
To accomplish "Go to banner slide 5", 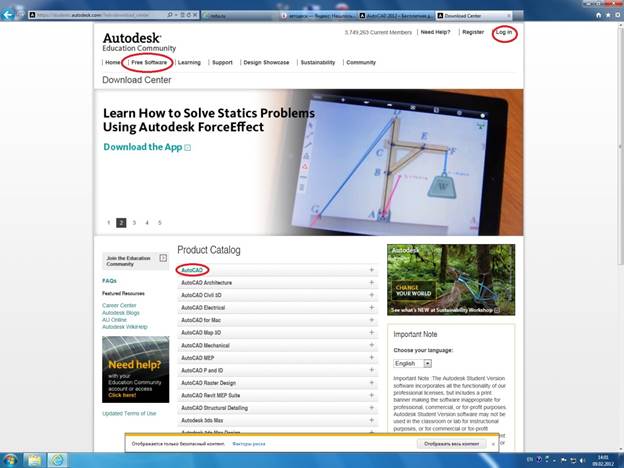I will point(160,222).
